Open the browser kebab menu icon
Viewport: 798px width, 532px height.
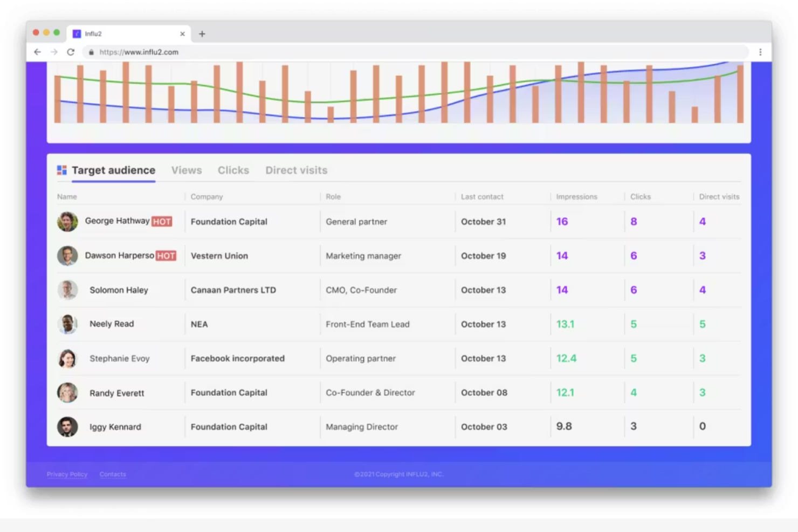(760, 52)
